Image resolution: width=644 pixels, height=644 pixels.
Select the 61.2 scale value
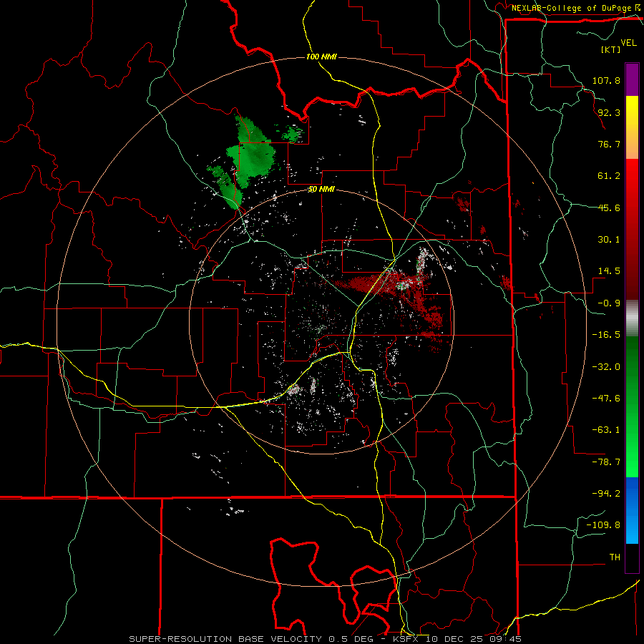[x=609, y=176]
